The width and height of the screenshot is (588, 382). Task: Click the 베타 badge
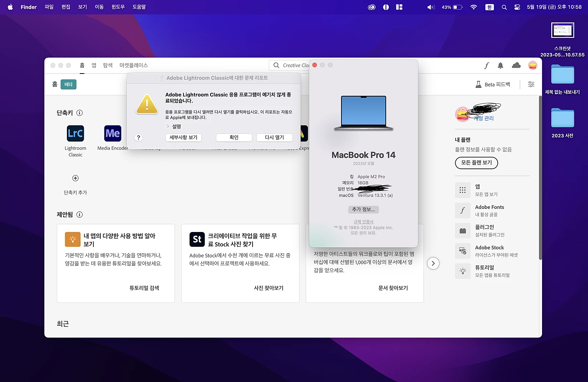[68, 85]
